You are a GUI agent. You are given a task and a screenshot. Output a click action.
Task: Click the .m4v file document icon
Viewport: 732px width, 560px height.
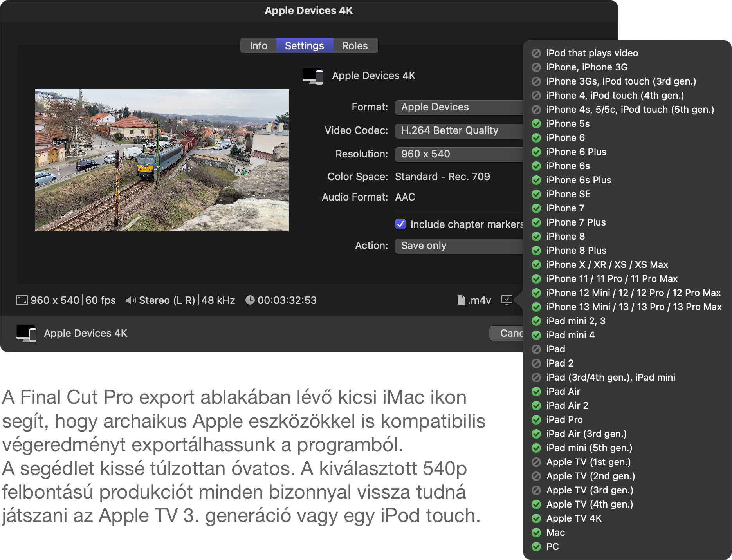pos(461,300)
